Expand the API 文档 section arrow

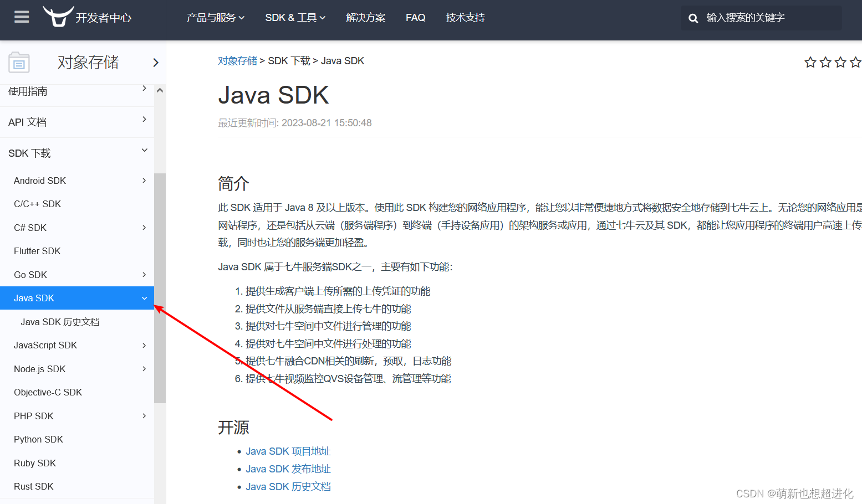click(x=144, y=119)
